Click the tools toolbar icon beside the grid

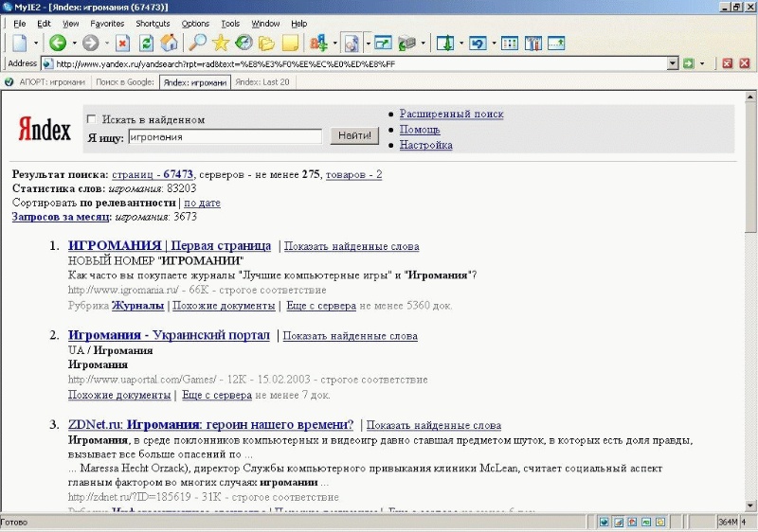point(533,44)
